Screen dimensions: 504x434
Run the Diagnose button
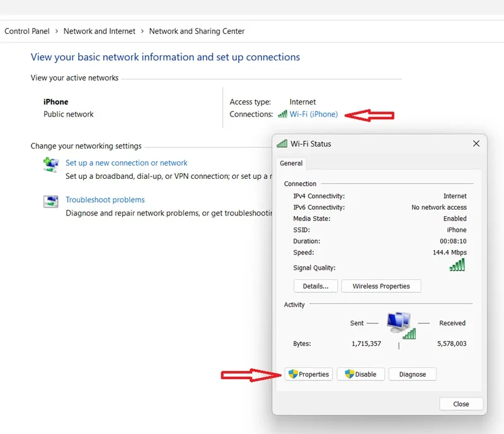[413, 374]
